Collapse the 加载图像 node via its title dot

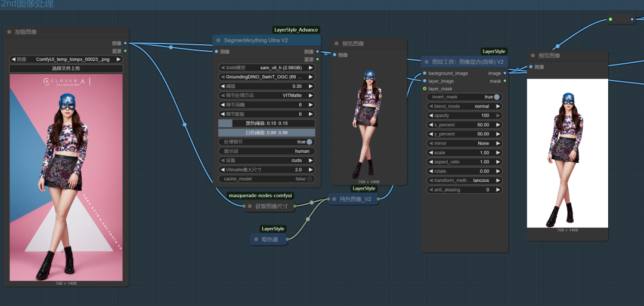point(9,32)
